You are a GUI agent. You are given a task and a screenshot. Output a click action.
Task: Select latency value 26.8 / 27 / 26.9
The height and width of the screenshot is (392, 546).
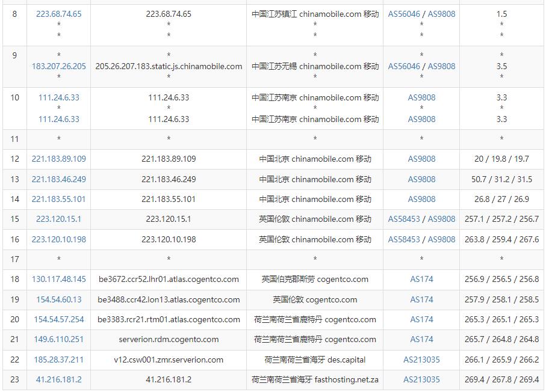pyautogui.click(x=501, y=199)
